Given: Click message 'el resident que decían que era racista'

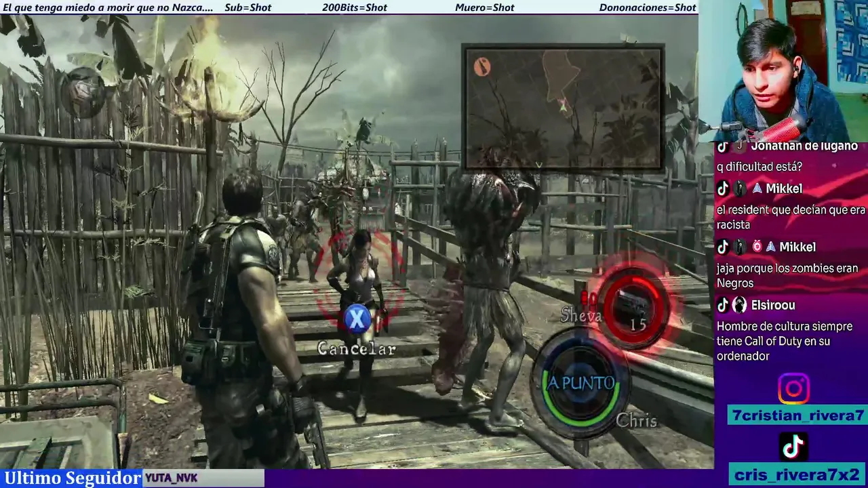Looking at the screenshot, I should point(791,218).
